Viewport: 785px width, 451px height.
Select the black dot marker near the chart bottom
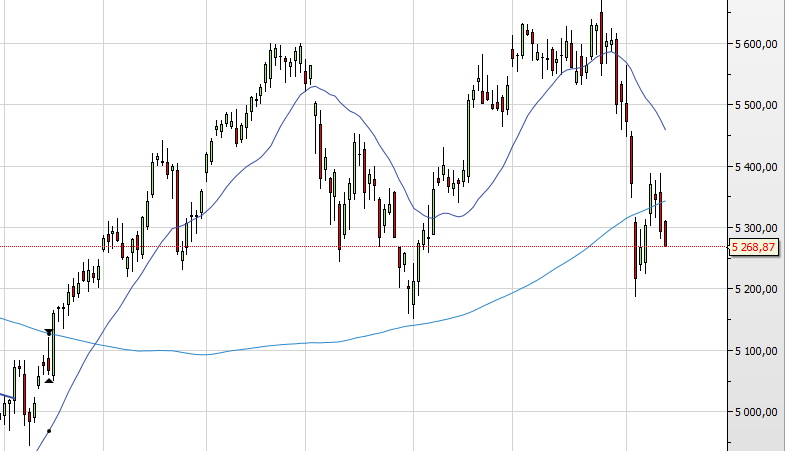tap(49, 430)
